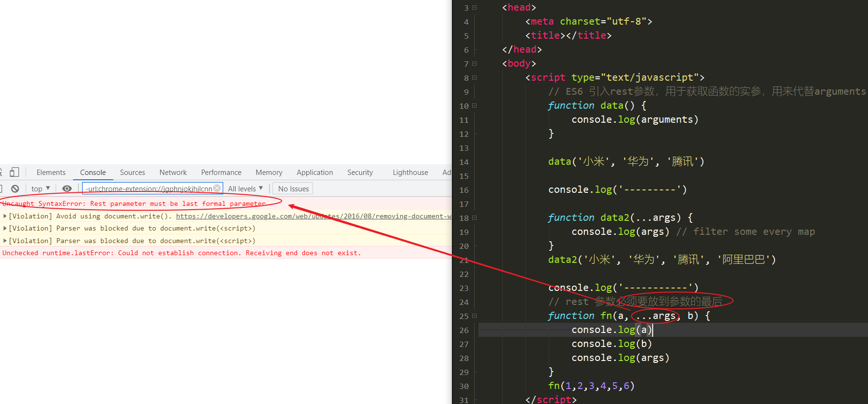Click the '// filter some every map' comment
The width and height of the screenshot is (868, 404).
click(746, 231)
